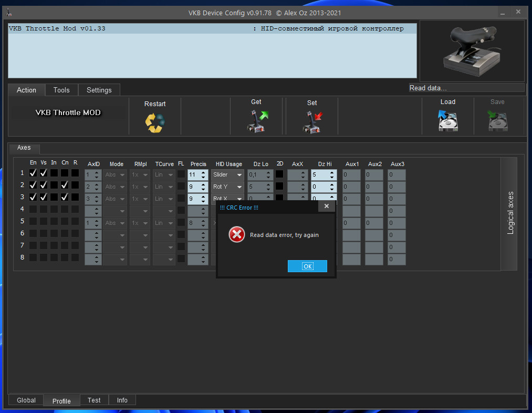This screenshot has height=413, width=532.
Task: Uncheck the En checkbox for axis 1
Action: pos(33,173)
